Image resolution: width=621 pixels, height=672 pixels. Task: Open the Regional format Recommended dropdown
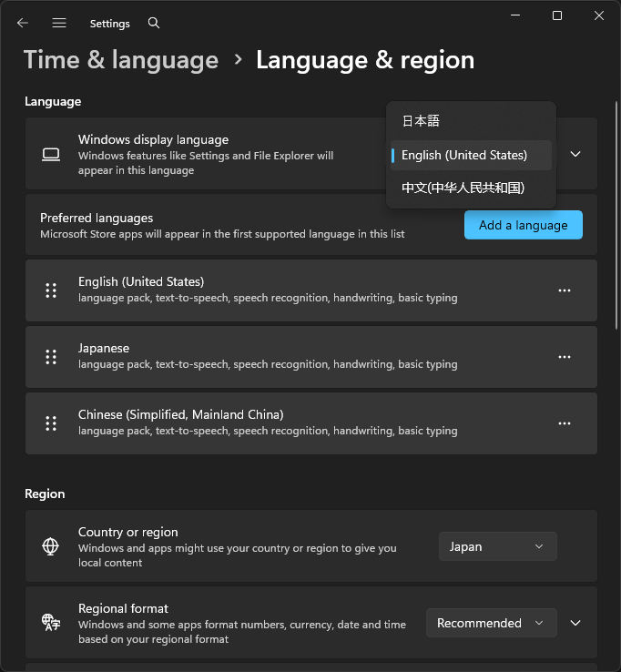(492, 623)
